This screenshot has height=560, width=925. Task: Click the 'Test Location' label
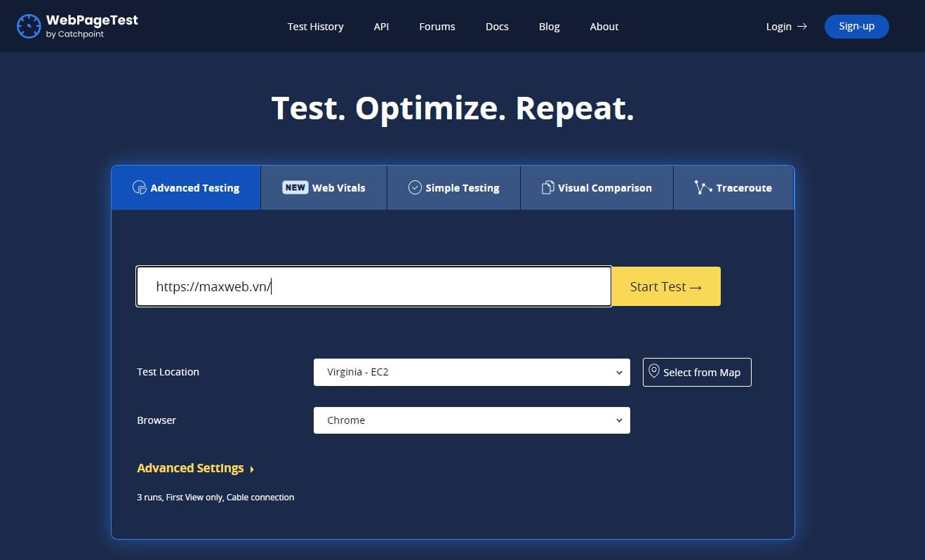tap(168, 372)
